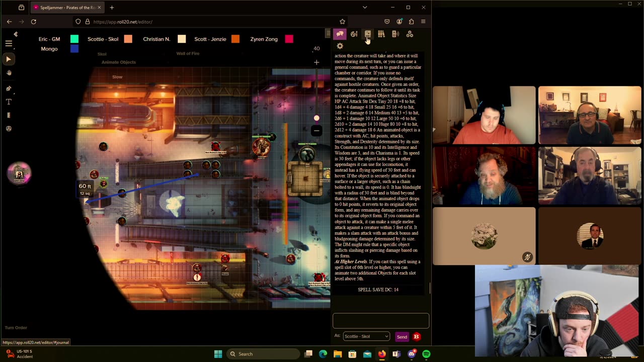This screenshot has height=362, width=644.
Task: Toggle the sidebar handle icon
Action: [x=328, y=34]
